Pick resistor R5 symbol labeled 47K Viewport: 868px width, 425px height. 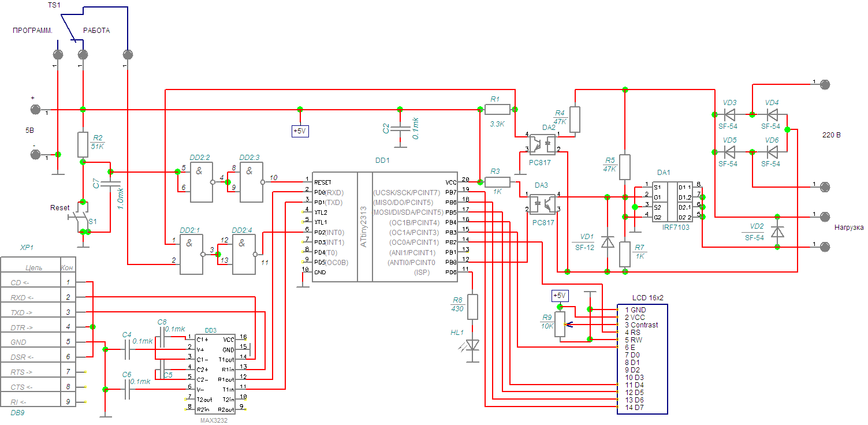(x=624, y=167)
